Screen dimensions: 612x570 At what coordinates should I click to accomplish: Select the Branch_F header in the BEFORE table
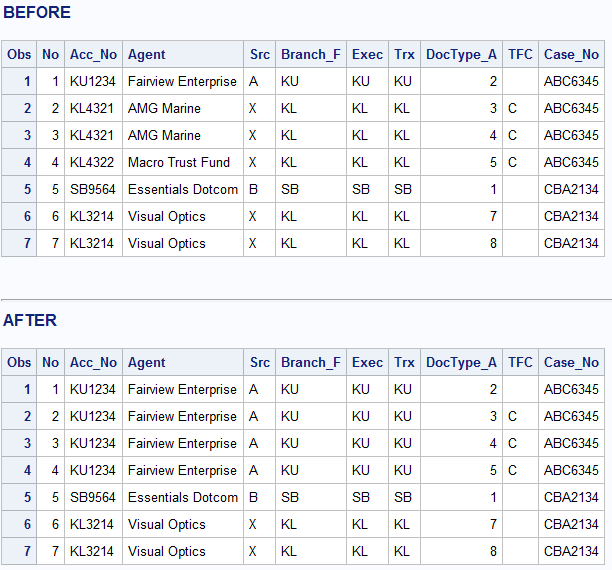point(310,54)
